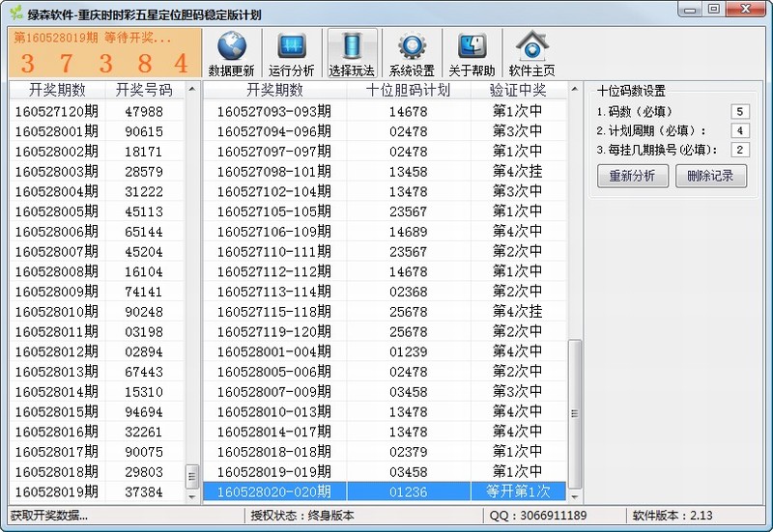Select the 选择玩法 toolbar icon
This screenshot has width=773, height=532.
pyautogui.click(x=352, y=47)
